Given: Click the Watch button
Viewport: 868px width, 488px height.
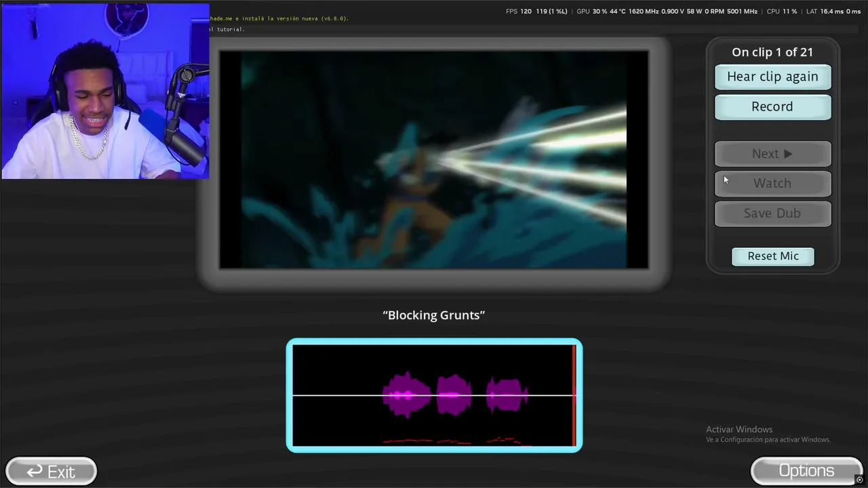Looking at the screenshot, I should click(x=772, y=183).
